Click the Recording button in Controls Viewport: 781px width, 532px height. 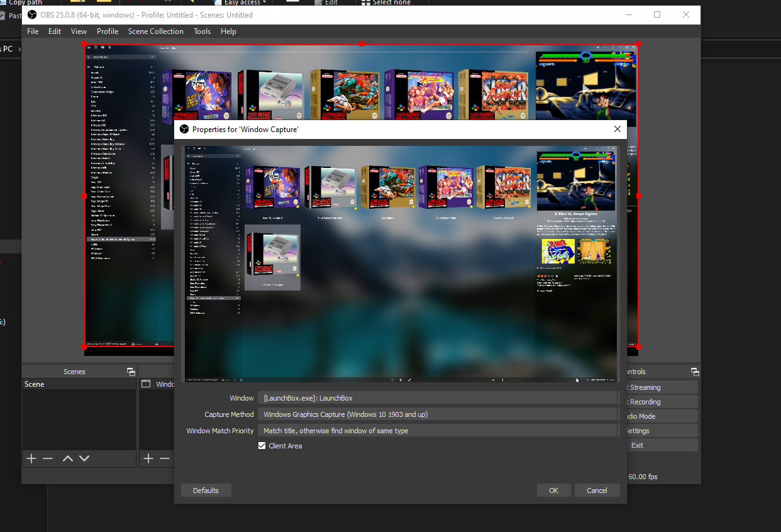coord(662,402)
